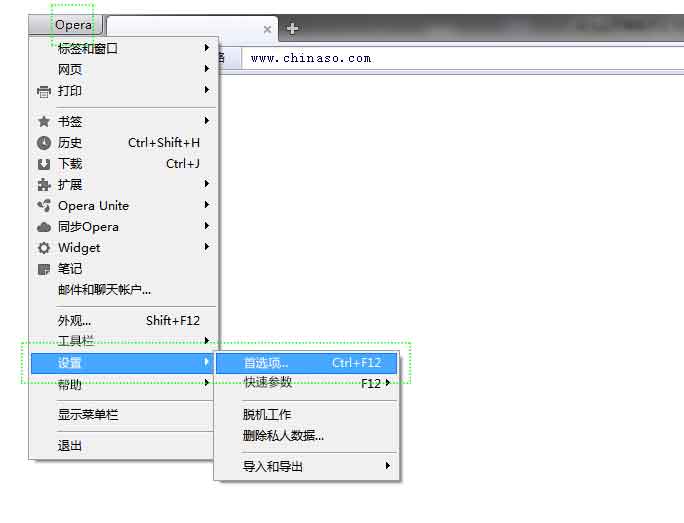The height and width of the screenshot is (523, 684).
Task: Toggle 显示菜单栏 option
Action: coord(88,414)
